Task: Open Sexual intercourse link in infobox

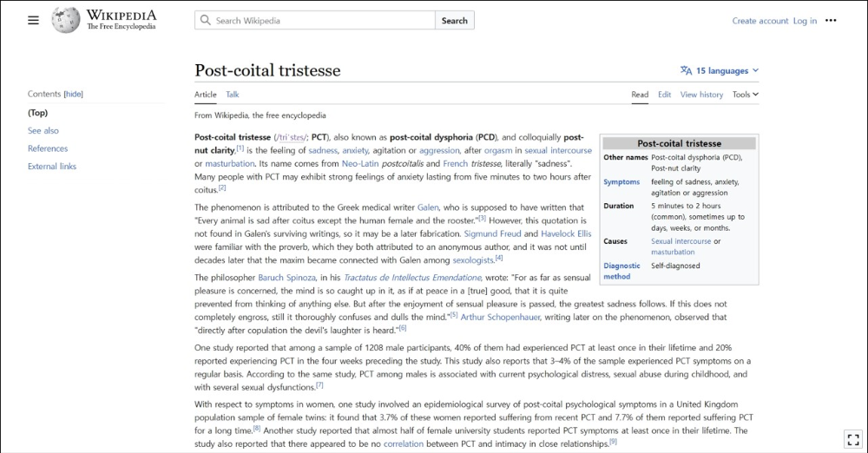Action: pyautogui.click(x=681, y=241)
